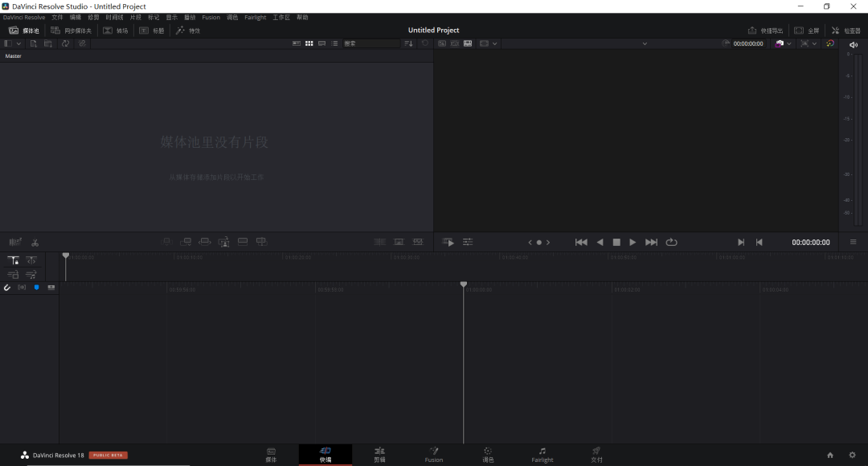
Task: Click the speaker volume icon
Action: 853,44
